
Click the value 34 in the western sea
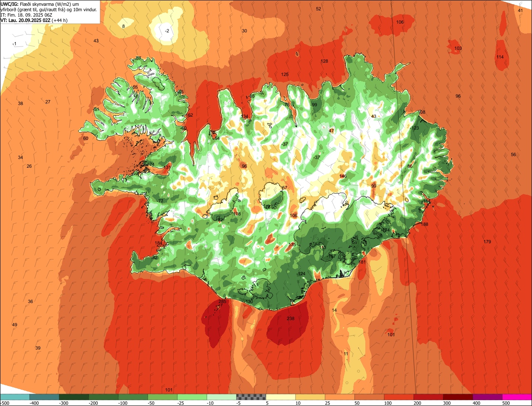point(20,157)
